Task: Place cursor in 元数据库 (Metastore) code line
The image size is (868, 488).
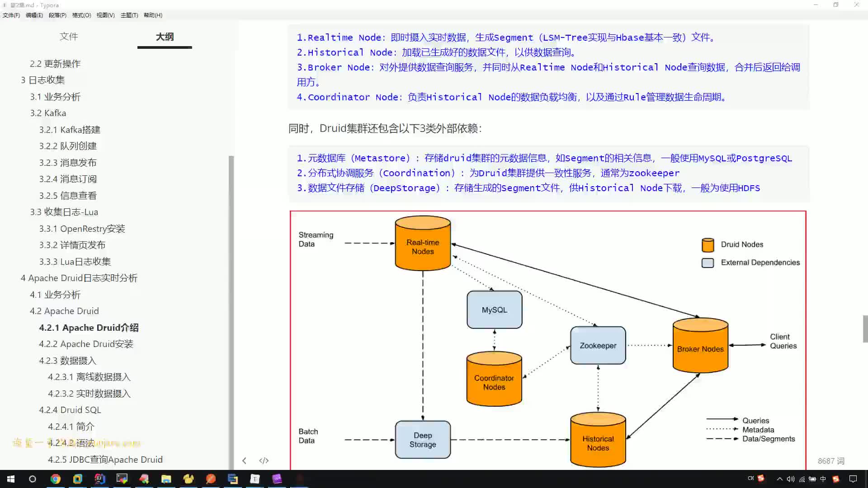Action: tap(544, 158)
